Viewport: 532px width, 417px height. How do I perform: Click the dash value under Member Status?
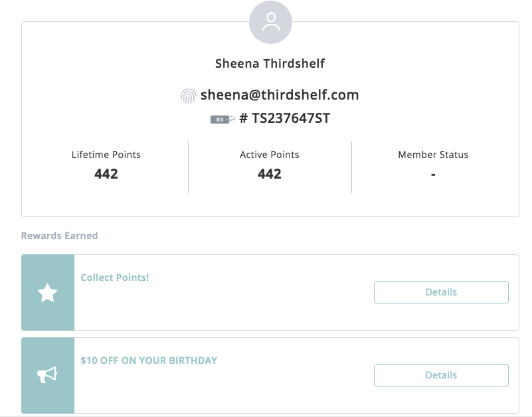[433, 175]
